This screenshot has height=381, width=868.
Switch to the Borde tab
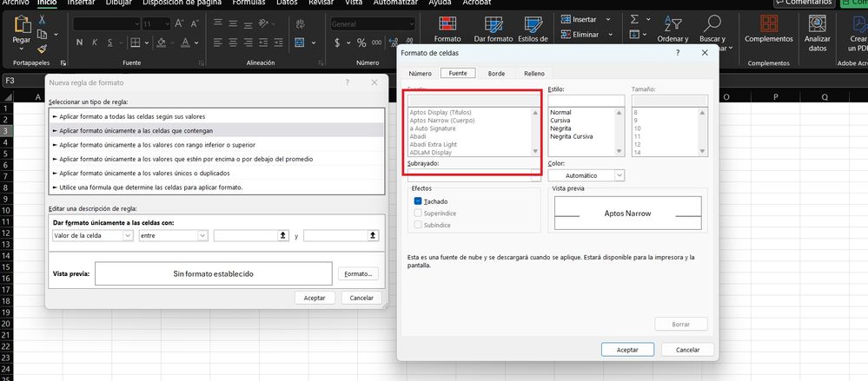[x=496, y=74]
